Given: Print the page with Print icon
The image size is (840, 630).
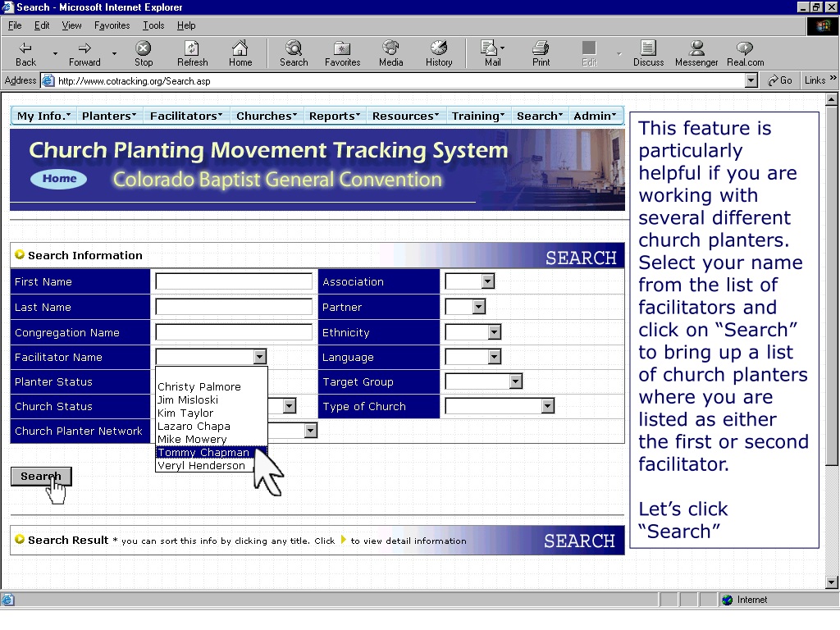Looking at the screenshot, I should pos(541,53).
